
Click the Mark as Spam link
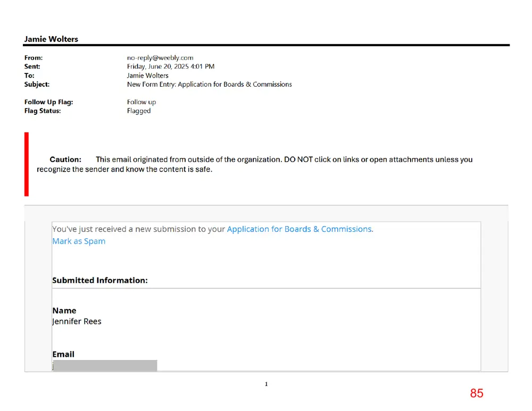click(79, 241)
